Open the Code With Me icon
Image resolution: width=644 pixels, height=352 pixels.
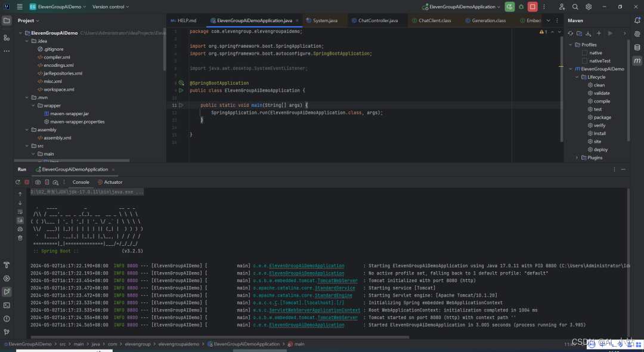click(x=562, y=7)
